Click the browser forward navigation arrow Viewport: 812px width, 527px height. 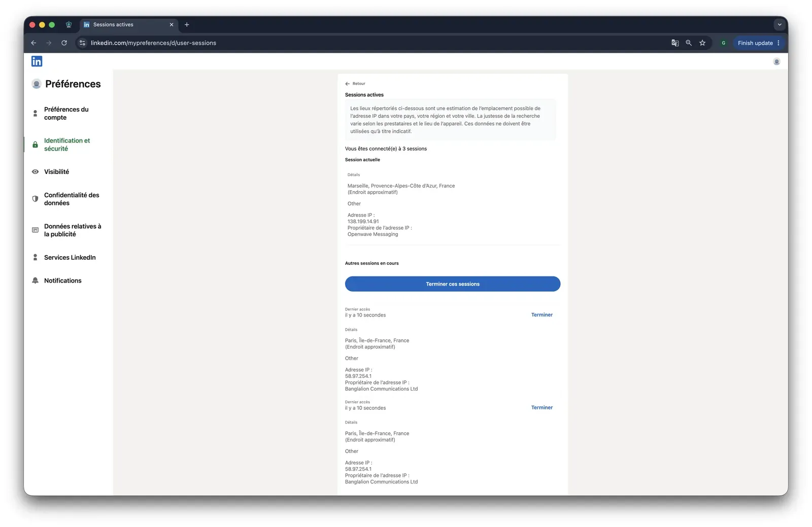(49, 43)
